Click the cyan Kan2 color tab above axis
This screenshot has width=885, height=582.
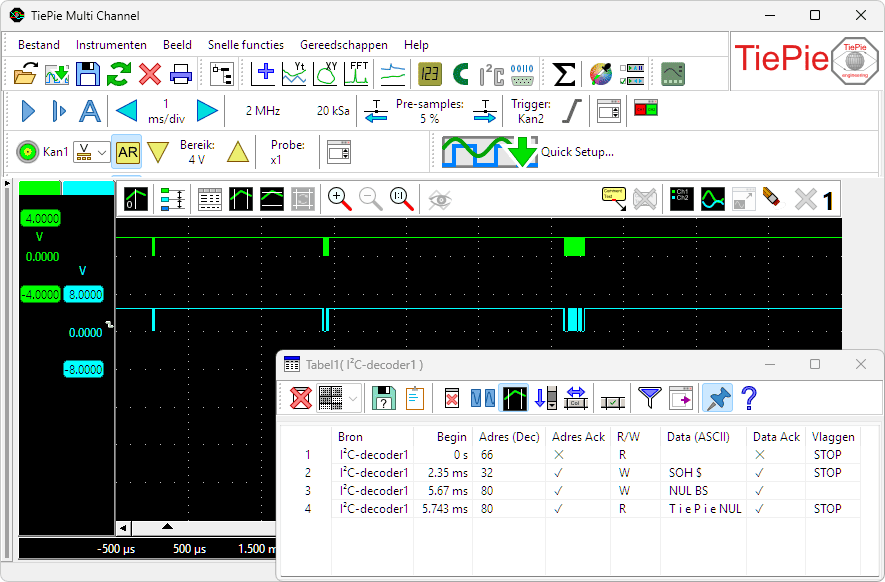click(x=88, y=188)
